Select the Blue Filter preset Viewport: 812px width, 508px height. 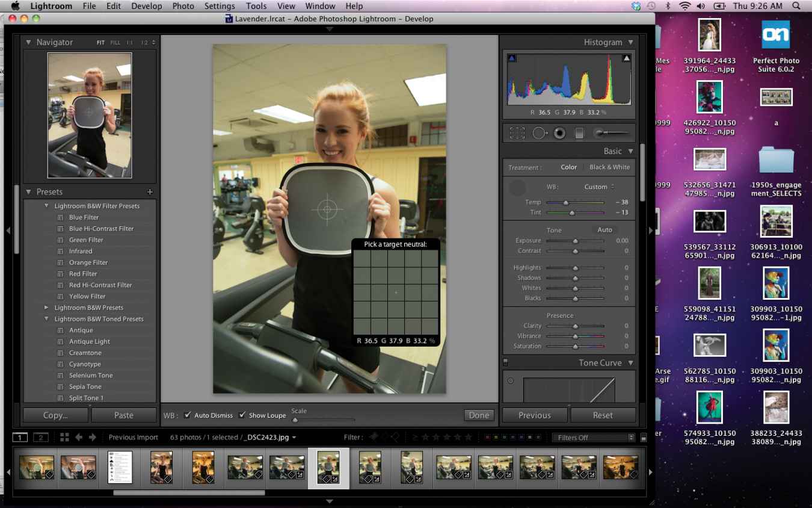point(84,217)
